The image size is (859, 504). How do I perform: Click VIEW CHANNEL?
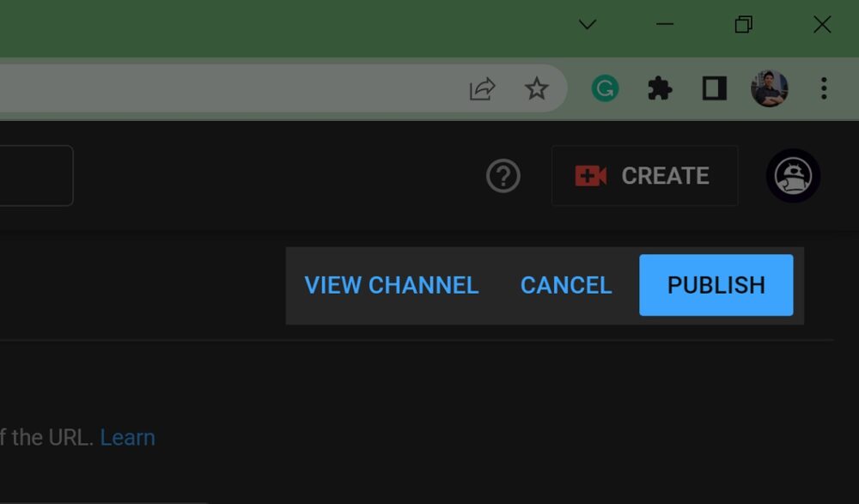pyautogui.click(x=392, y=285)
